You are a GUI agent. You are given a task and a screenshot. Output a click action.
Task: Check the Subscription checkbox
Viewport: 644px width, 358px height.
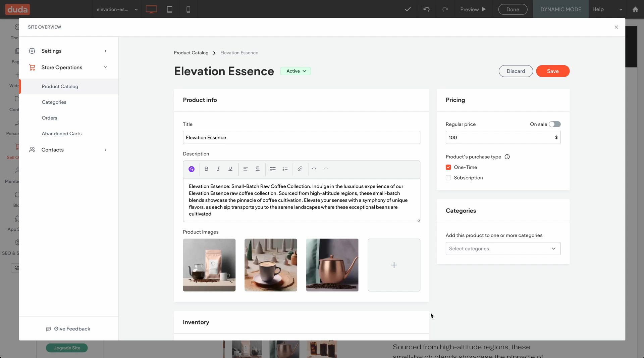click(x=448, y=178)
